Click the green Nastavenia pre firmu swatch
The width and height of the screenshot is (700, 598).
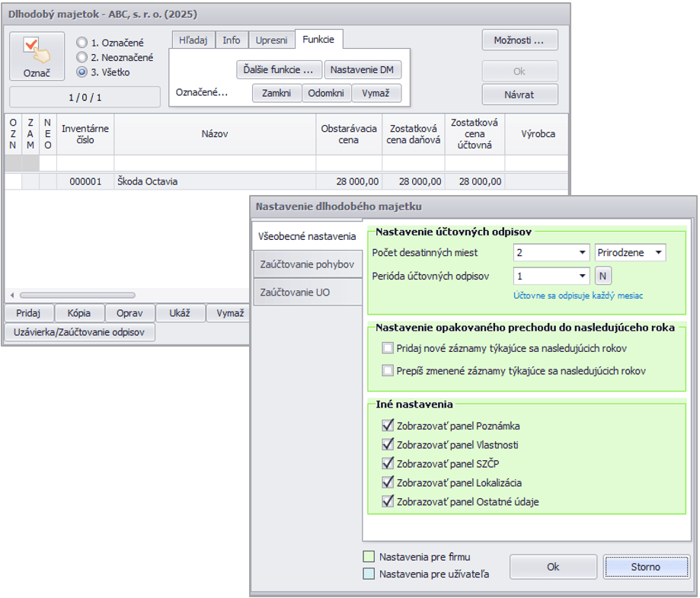(x=369, y=557)
